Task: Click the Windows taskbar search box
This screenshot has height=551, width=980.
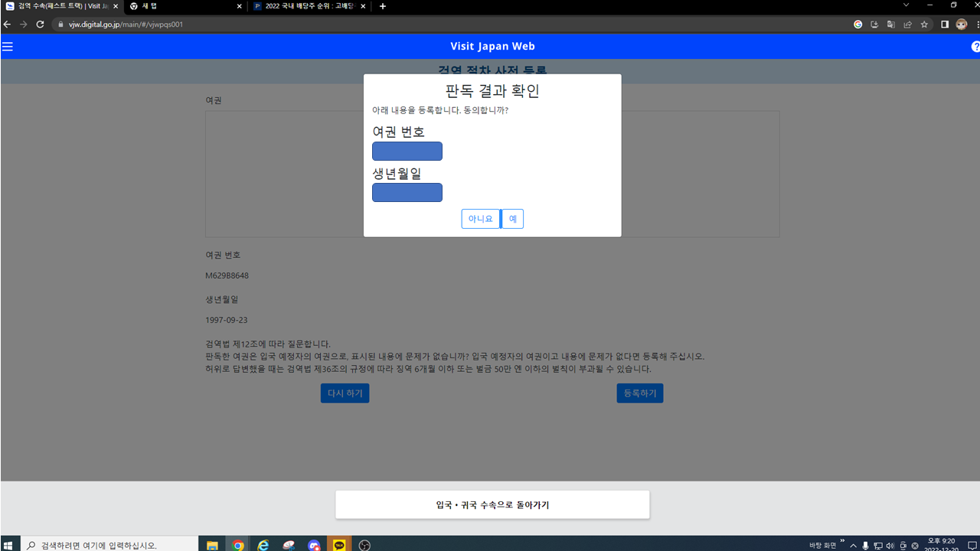Action: tap(108, 545)
